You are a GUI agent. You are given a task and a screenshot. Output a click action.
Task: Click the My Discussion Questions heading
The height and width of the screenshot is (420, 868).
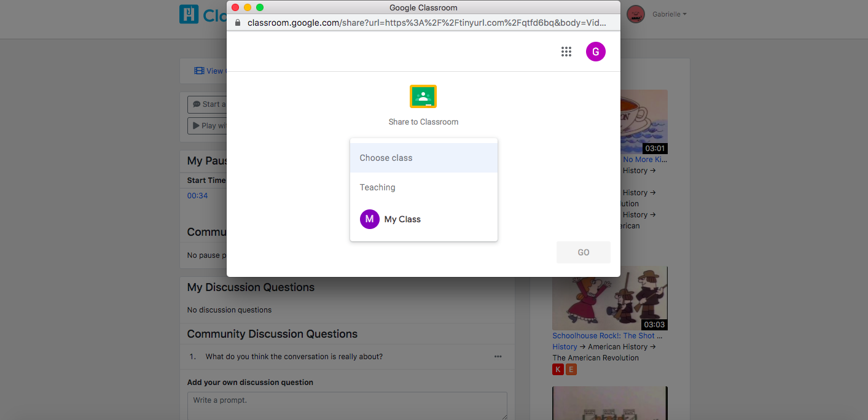pyautogui.click(x=251, y=287)
